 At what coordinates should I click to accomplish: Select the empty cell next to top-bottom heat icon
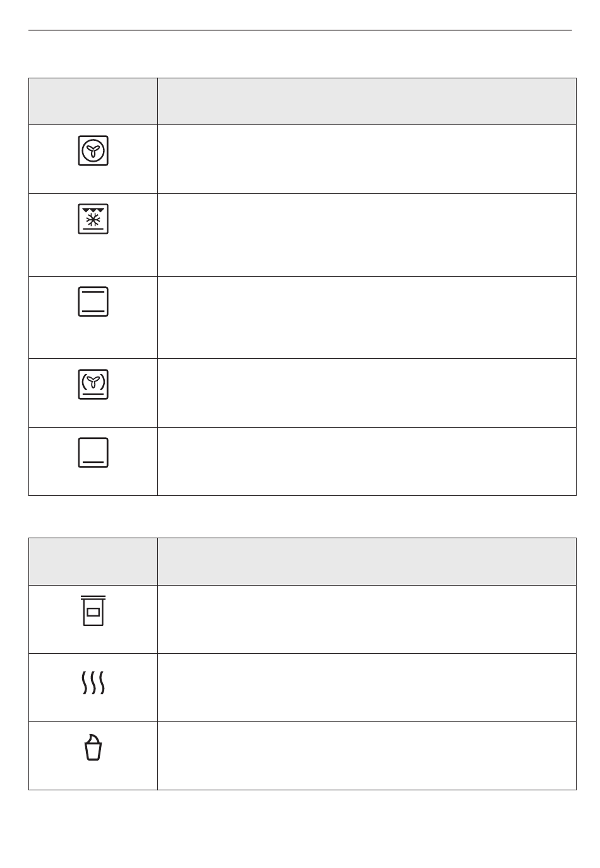[x=367, y=318]
